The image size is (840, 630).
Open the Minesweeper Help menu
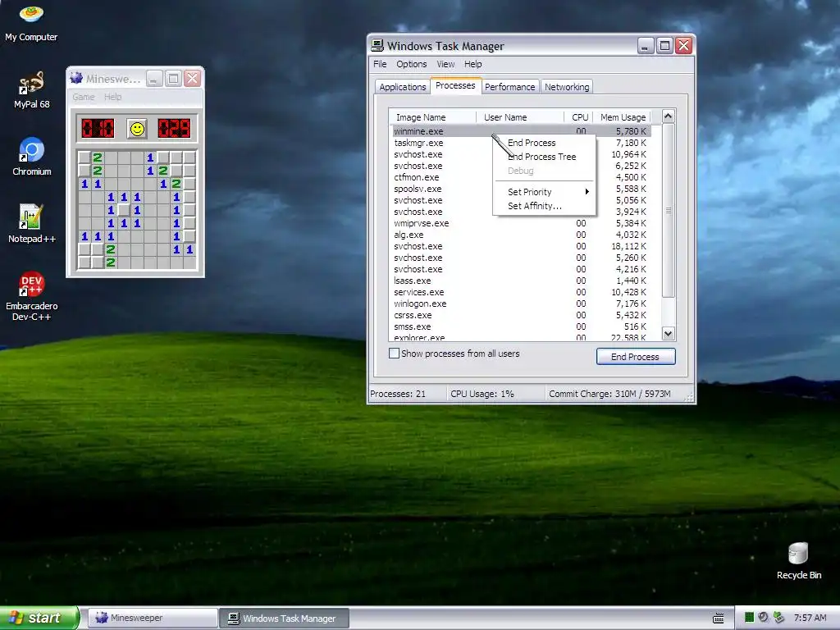click(x=112, y=97)
